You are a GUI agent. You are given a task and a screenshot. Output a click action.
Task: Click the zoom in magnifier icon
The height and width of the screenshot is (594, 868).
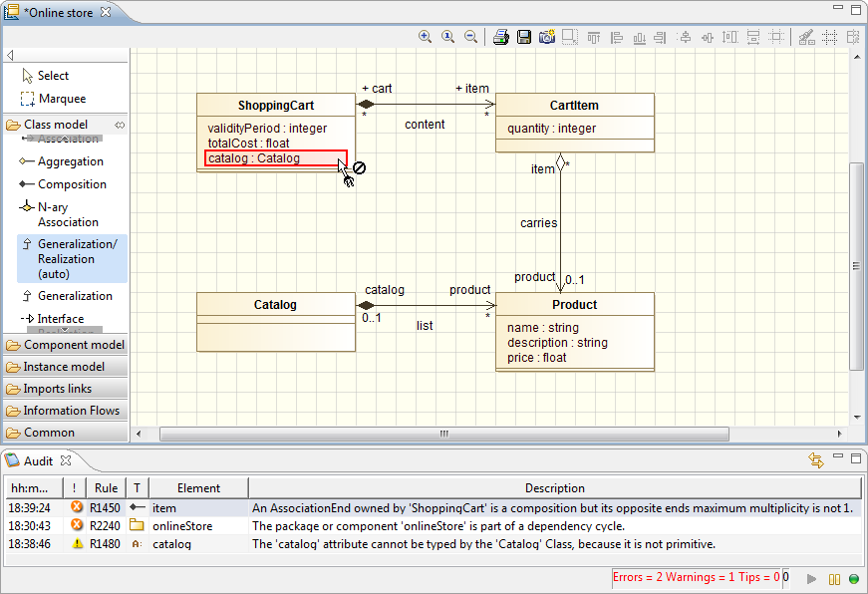click(x=426, y=37)
